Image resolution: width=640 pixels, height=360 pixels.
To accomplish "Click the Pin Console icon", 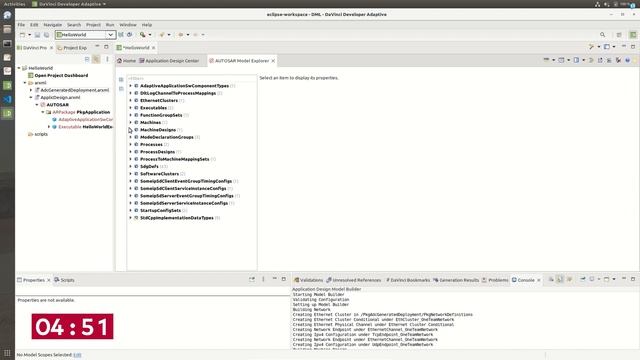I will [x=583, y=279].
